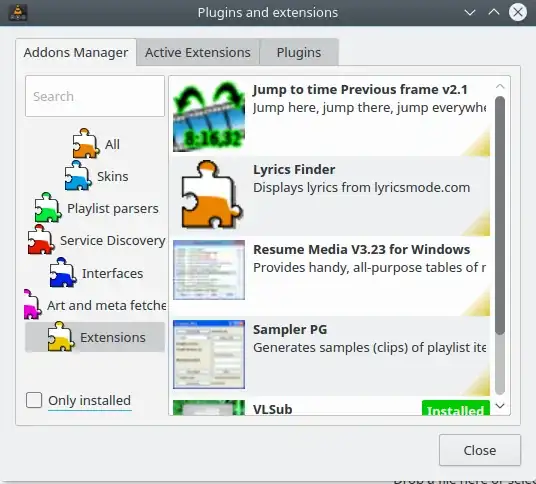Screen dimensions: 536x484
Task: Select the dark blue Interfaces puzzle icon
Action: coord(63,272)
